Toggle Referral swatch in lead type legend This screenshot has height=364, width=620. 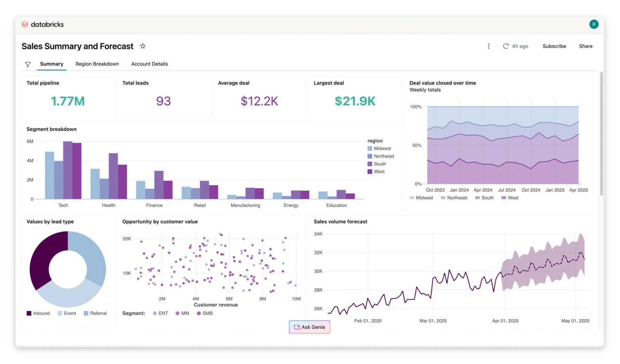(86, 313)
